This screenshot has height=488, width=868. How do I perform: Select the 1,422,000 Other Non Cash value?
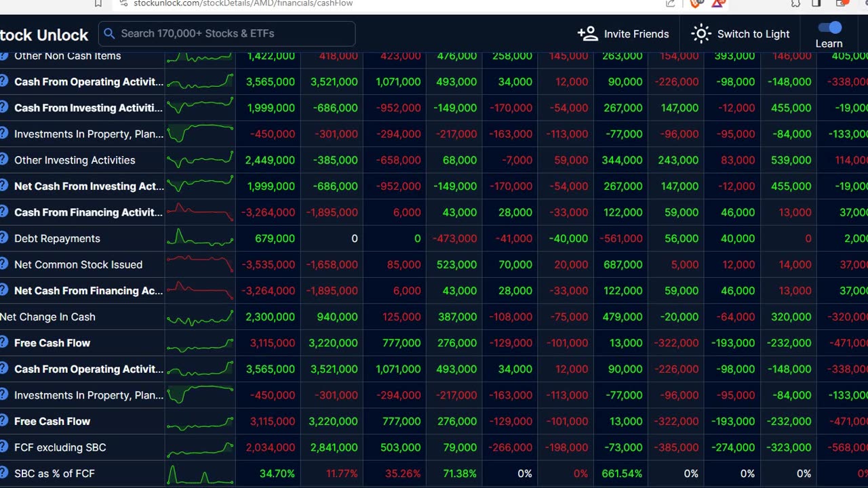(x=271, y=56)
